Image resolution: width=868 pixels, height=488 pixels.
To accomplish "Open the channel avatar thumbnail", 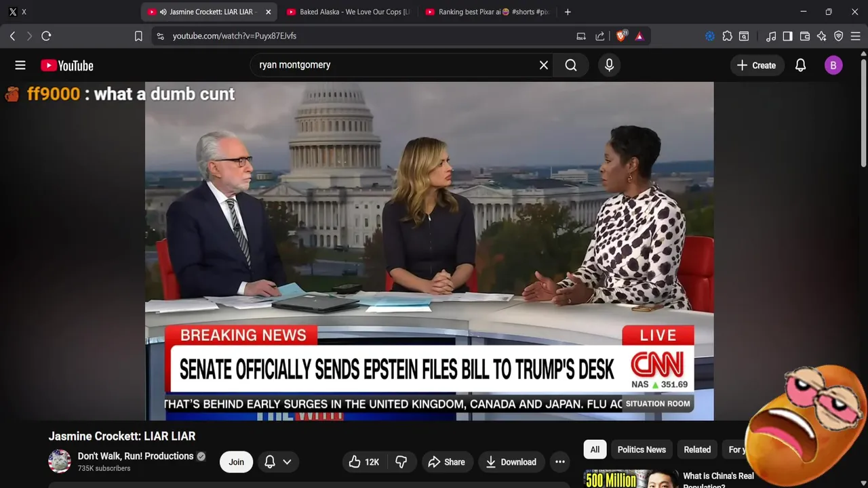I will 60,462.
